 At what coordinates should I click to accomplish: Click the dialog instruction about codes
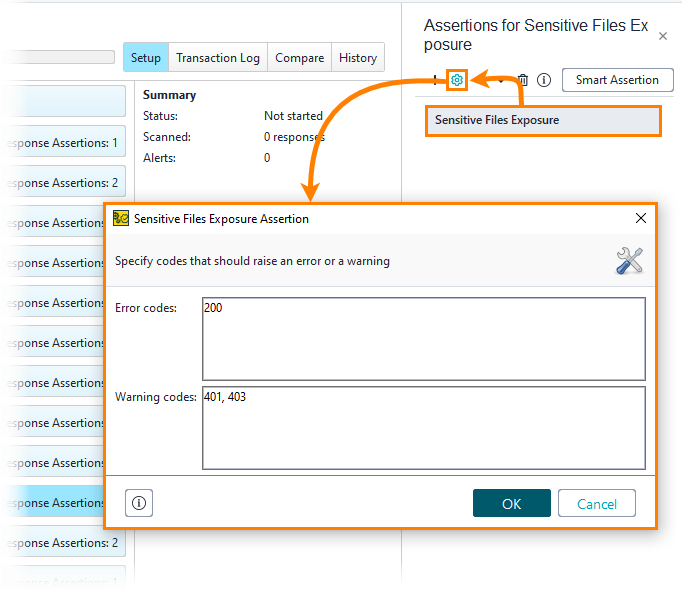coord(252,261)
